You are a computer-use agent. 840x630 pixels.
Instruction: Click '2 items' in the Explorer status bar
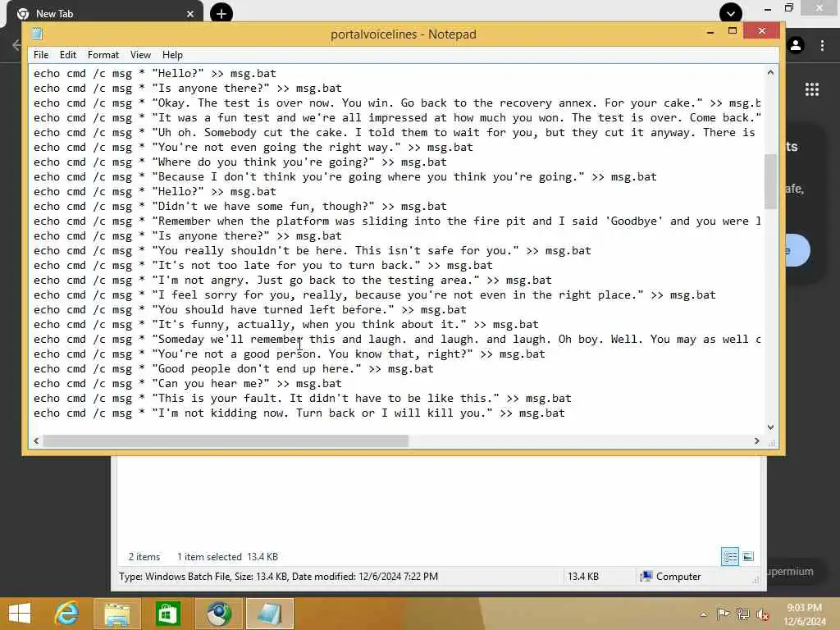tap(144, 557)
